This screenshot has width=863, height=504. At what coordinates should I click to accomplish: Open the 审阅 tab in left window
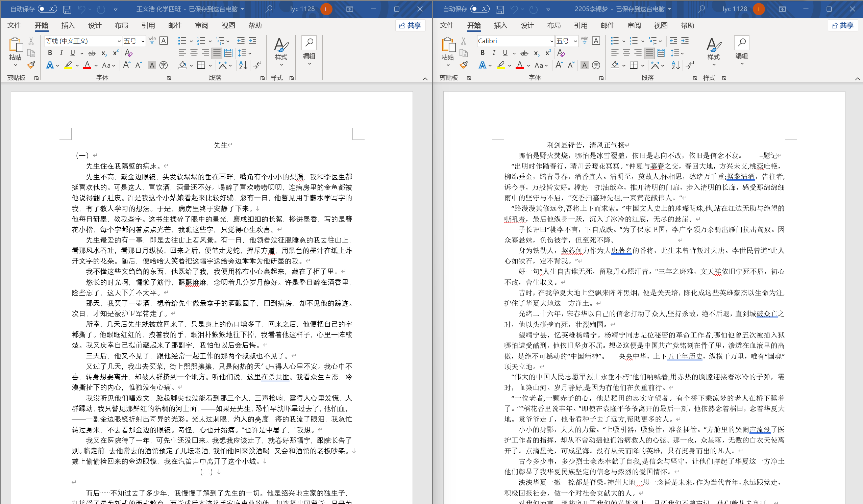(x=201, y=25)
